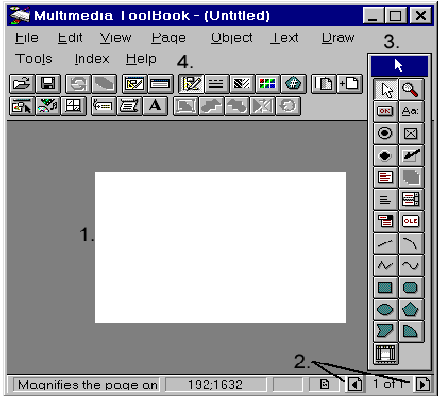The width and height of the screenshot is (439, 397).
Task: Click the blank white page canvas
Action: click(x=220, y=247)
